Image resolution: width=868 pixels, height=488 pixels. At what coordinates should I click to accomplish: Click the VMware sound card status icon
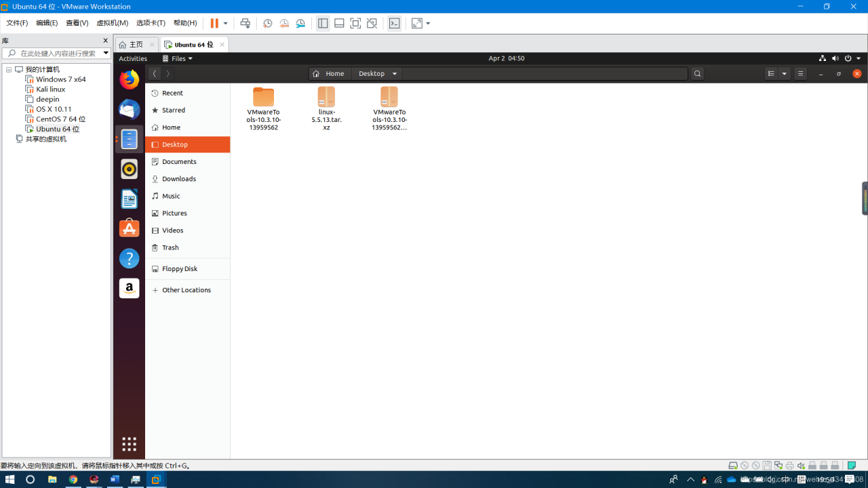[x=801, y=466]
